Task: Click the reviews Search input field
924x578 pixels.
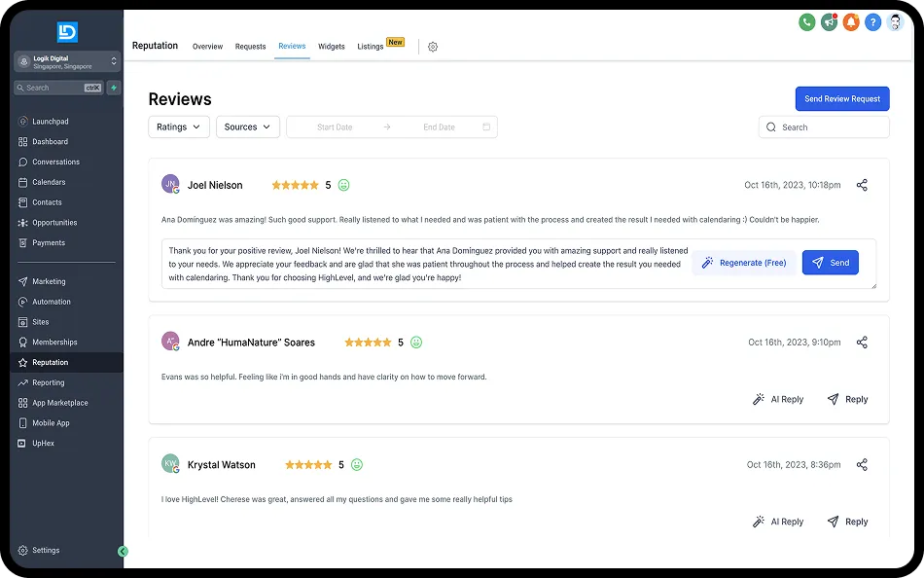Action: click(x=824, y=127)
